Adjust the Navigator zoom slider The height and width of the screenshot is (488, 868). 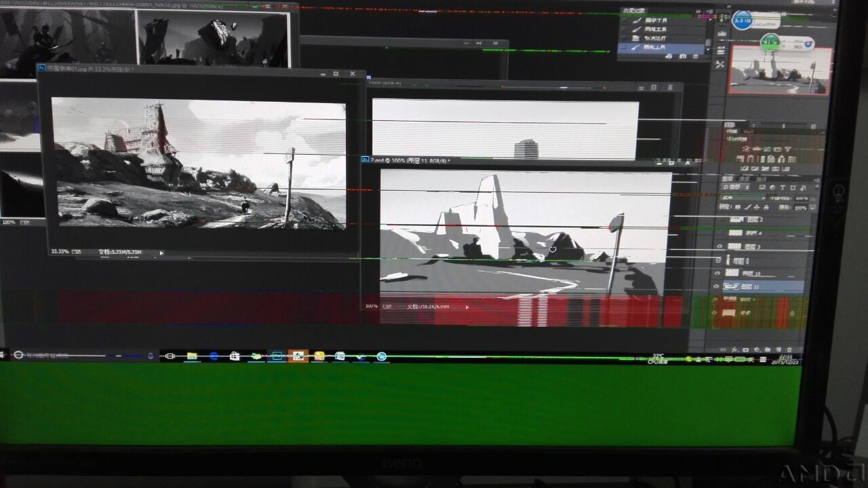(783, 126)
